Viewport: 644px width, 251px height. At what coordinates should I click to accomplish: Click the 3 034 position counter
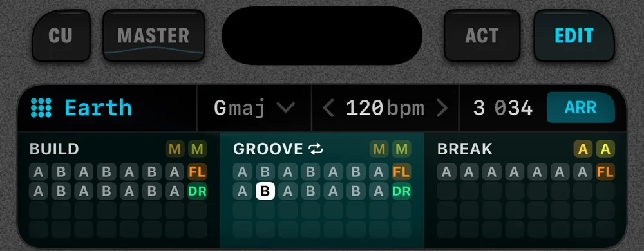pos(503,108)
